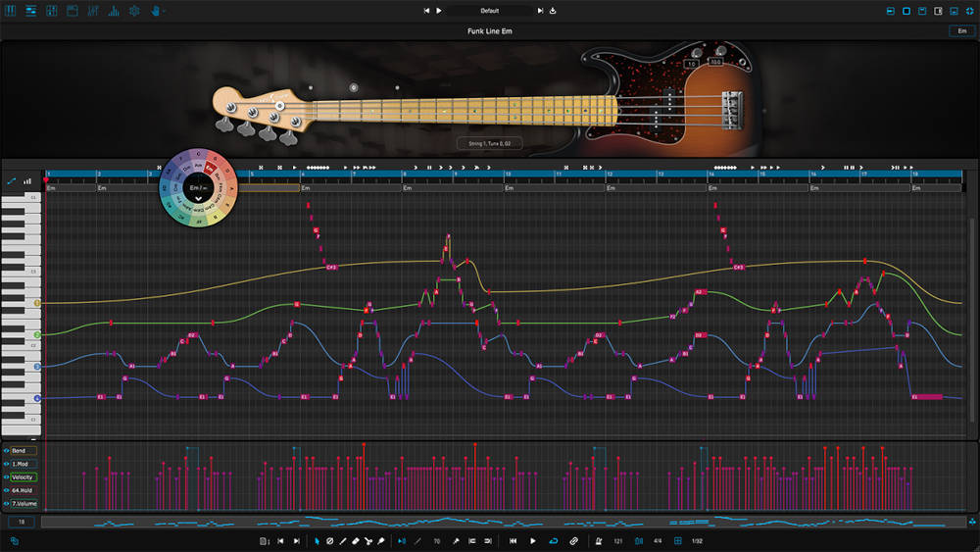Rewind to start in bottom transport

pos(514,541)
